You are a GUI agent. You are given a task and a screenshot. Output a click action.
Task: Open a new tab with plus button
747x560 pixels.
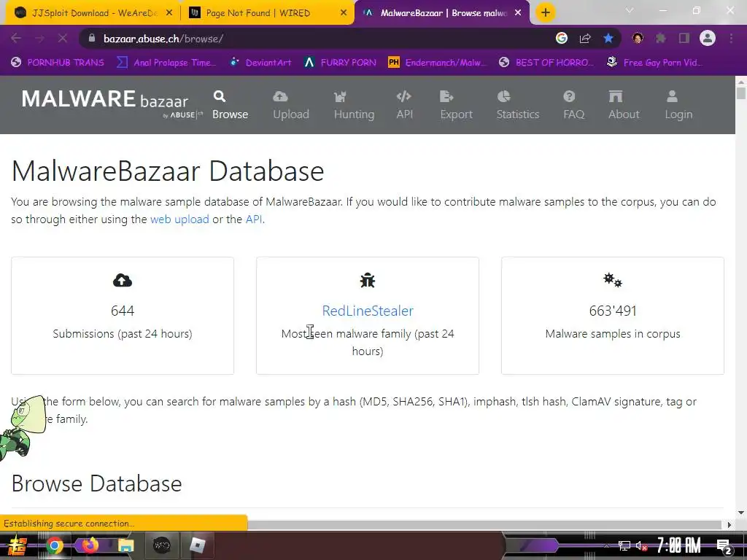pos(546,13)
